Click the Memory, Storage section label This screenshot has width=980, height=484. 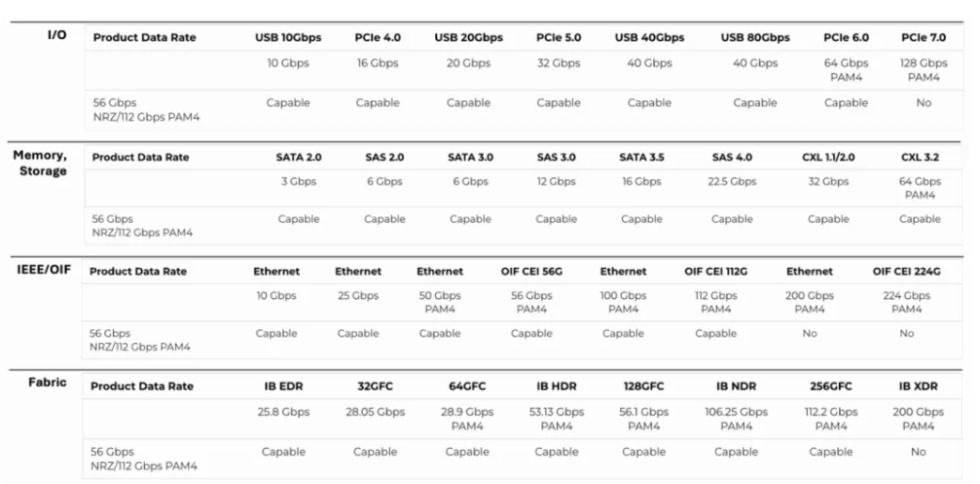40,163
